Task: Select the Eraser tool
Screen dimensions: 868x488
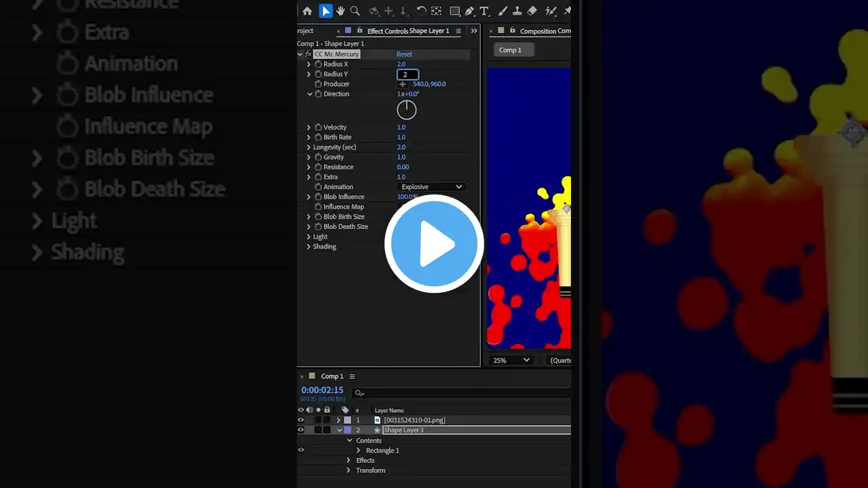Action: point(532,11)
